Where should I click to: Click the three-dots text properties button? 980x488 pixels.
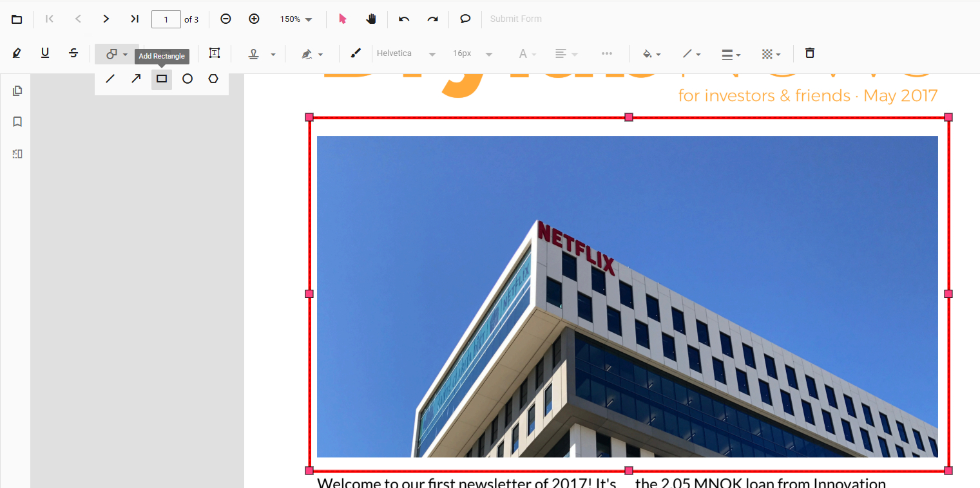click(x=606, y=53)
